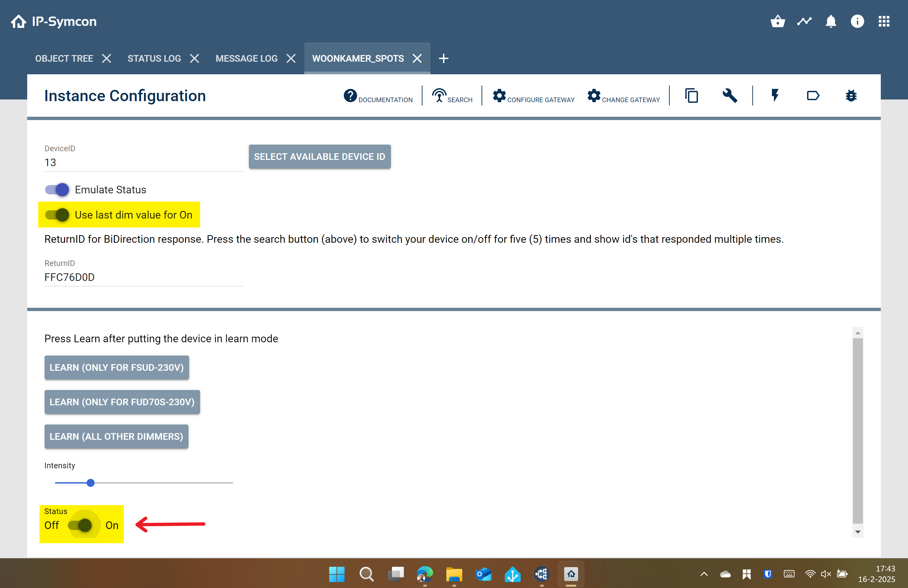908x588 pixels.
Task: Open the info icon in header
Action: (857, 21)
